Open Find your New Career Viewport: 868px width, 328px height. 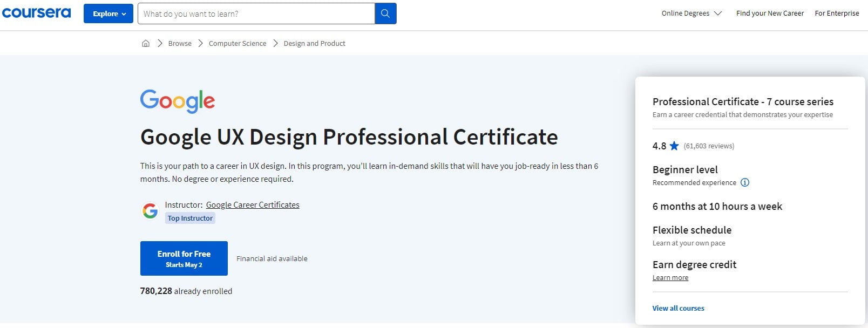point(770,13)
